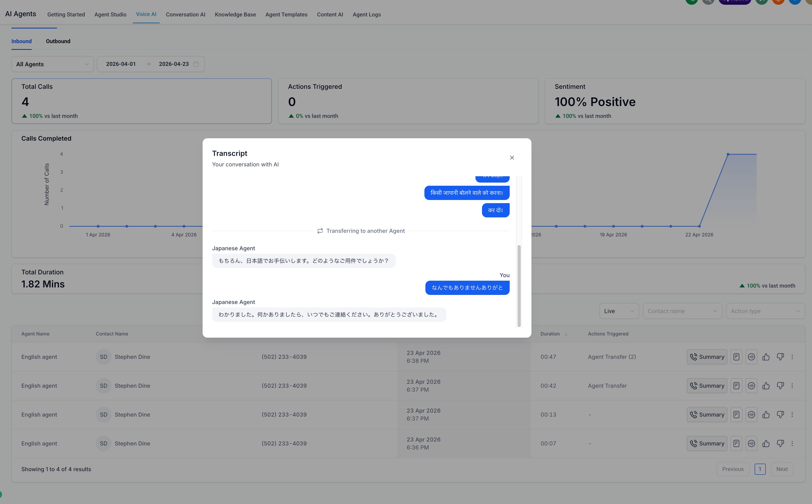Open the Action type filter
The height and width of the screenshot is (504, 812).
click(765, 311)
